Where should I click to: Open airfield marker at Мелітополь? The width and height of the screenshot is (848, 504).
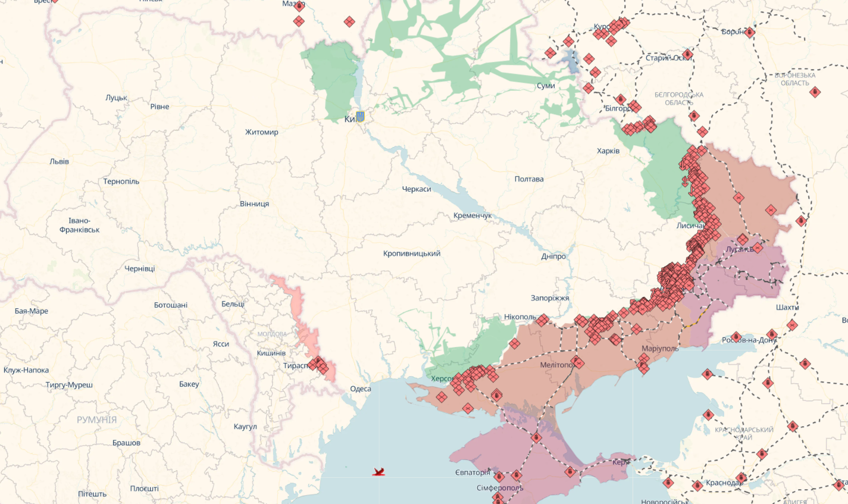[578, 363]
